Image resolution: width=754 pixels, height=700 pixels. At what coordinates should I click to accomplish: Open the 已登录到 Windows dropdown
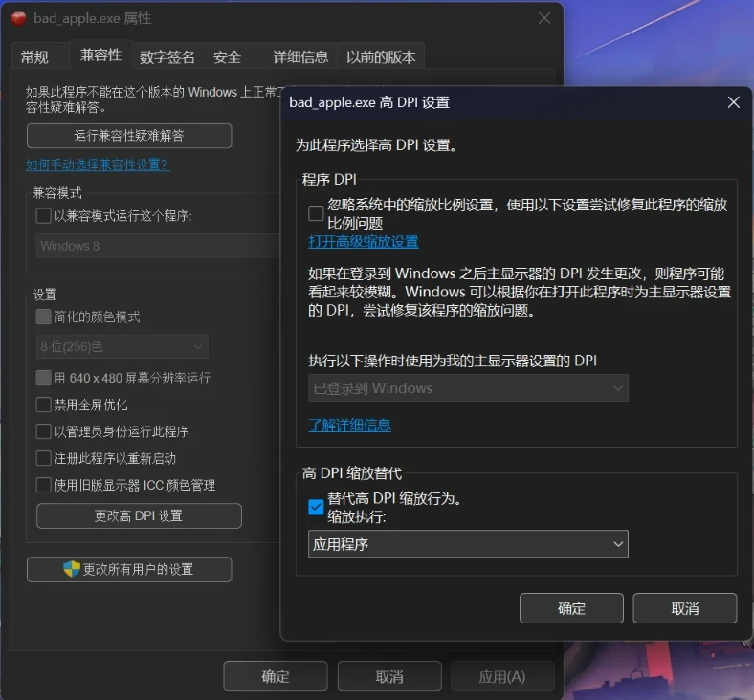(x=468, y=387)
